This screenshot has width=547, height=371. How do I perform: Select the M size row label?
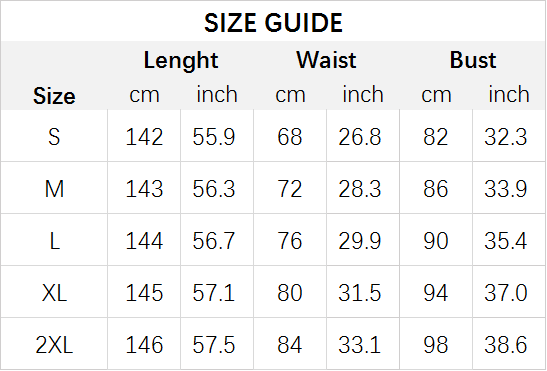pos(54,189)
